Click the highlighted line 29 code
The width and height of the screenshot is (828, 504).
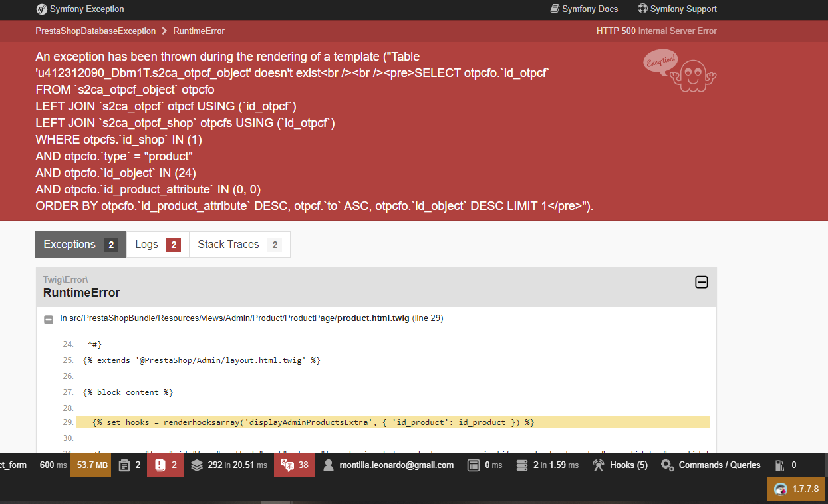[x=392, y=422]
